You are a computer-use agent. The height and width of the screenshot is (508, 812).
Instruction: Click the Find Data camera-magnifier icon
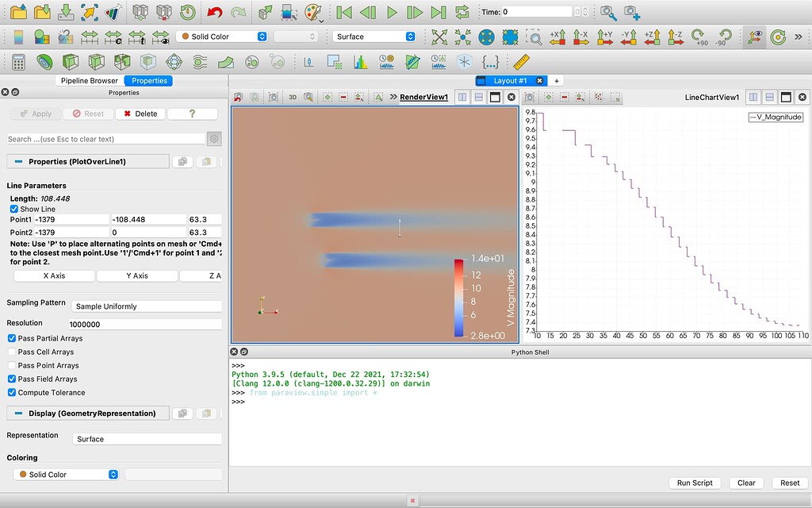coord(608,11)
